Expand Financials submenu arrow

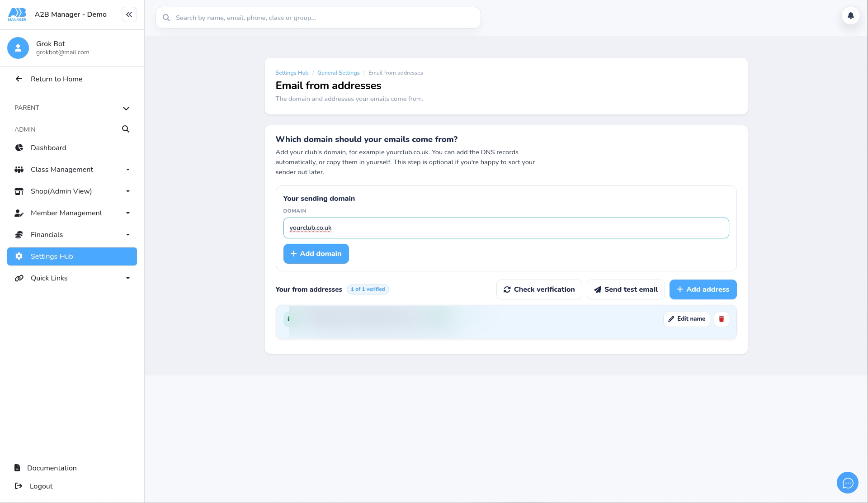tap(128, 235)
